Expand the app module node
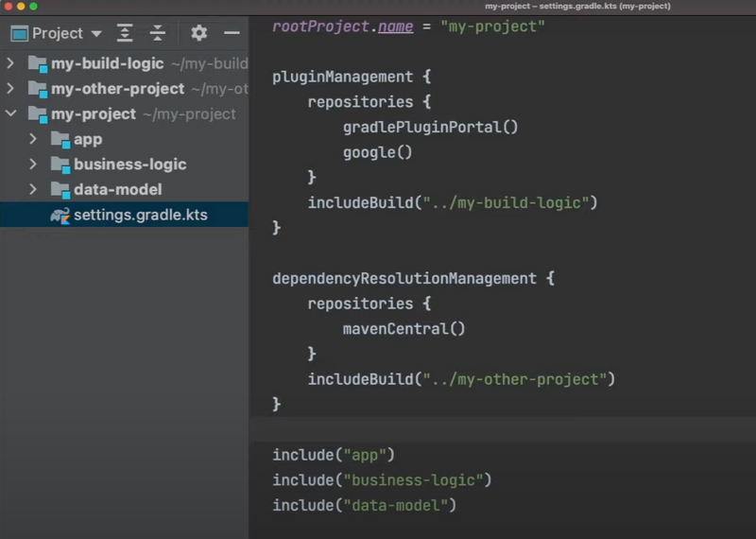 point(33,139)
